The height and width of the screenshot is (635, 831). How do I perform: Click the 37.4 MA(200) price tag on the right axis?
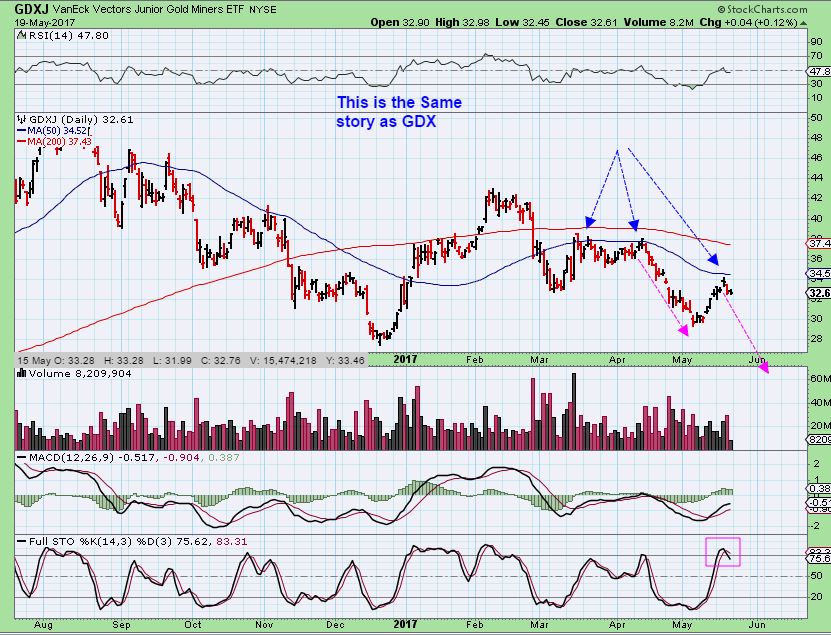click(x=819, y=243)
